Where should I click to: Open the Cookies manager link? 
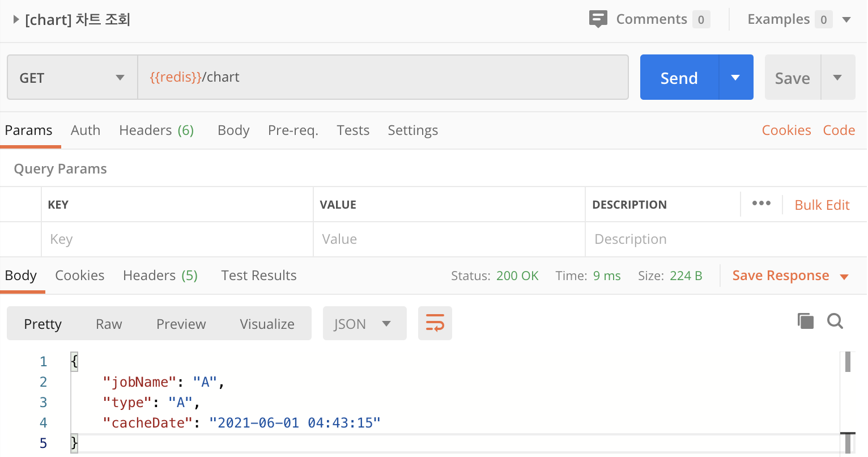[x=786, y=130]
